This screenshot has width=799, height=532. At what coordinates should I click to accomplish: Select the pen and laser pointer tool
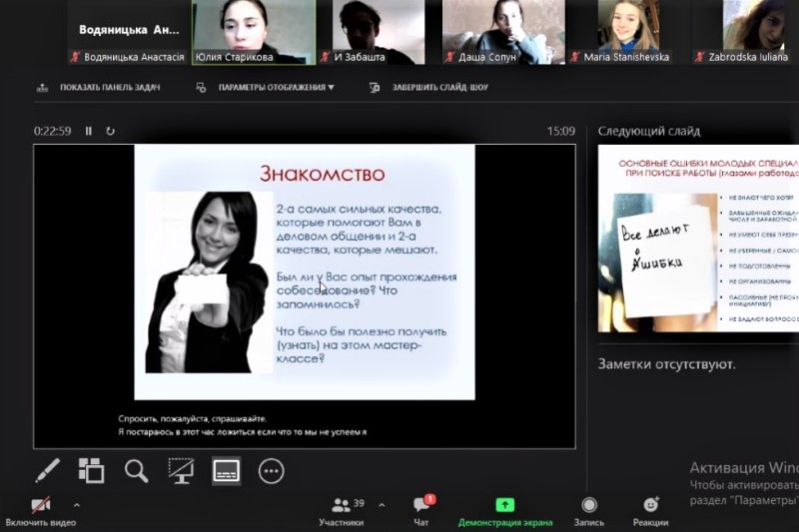coord(47,470)
